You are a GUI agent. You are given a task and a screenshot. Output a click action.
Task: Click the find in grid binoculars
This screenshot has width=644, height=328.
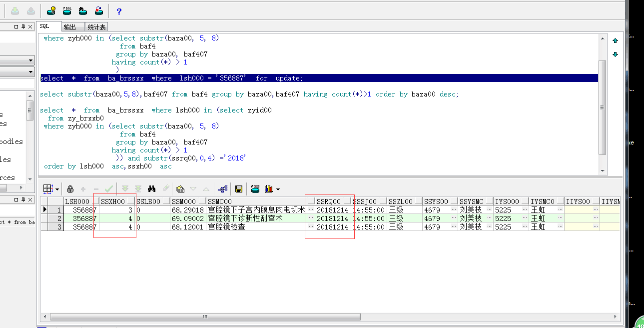[x=152, y=189]
